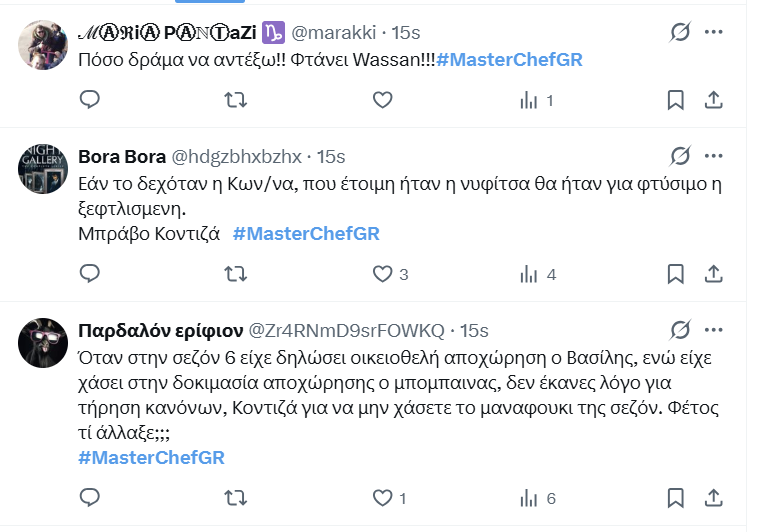Screen dimensions: 757x532
Task: Open more options on Bora Bora tweet
Action: coord(713,156)
